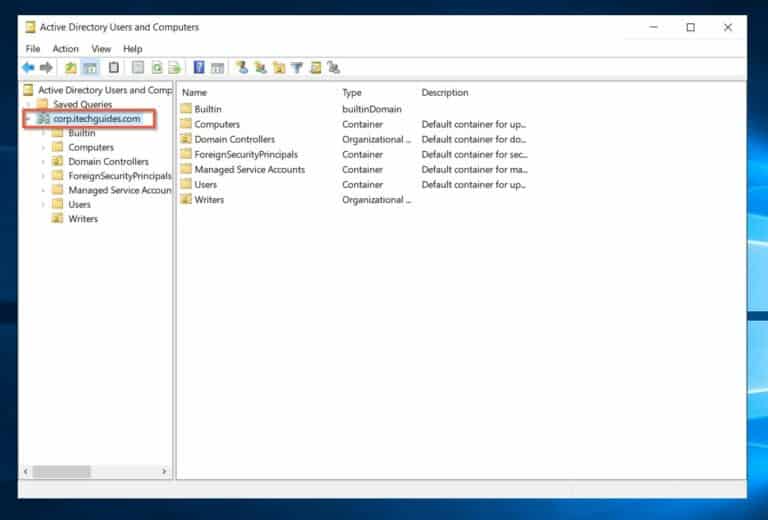Expand Domain Controllers node in the tree
Viewport: 768px width, 520px height.
[43, 162]
